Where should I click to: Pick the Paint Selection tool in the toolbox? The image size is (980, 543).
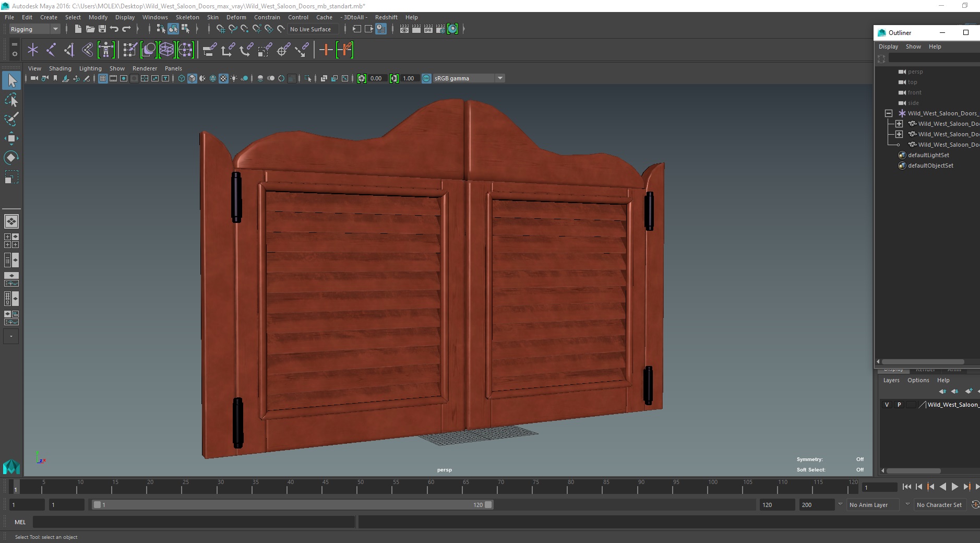[11, 119]
